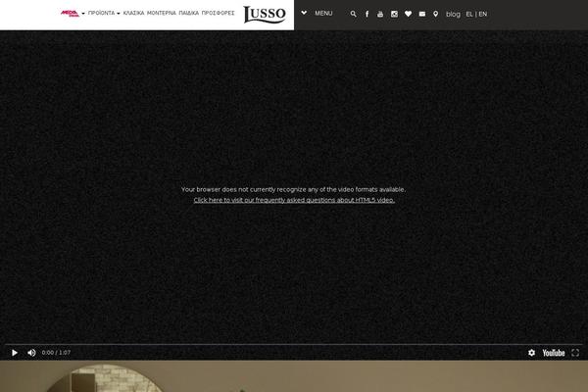Open video settings gear
588x392 pixels.
click(x=531, y=353)
